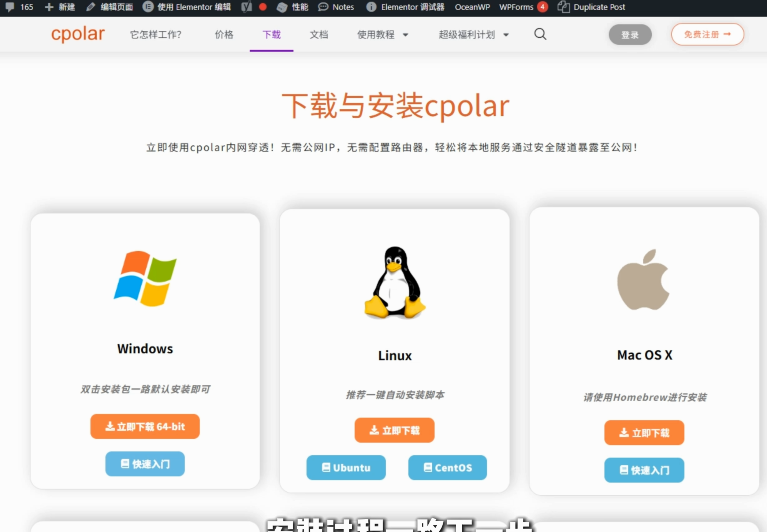Open the site search magnifier icon

click(x=540, y=34)
